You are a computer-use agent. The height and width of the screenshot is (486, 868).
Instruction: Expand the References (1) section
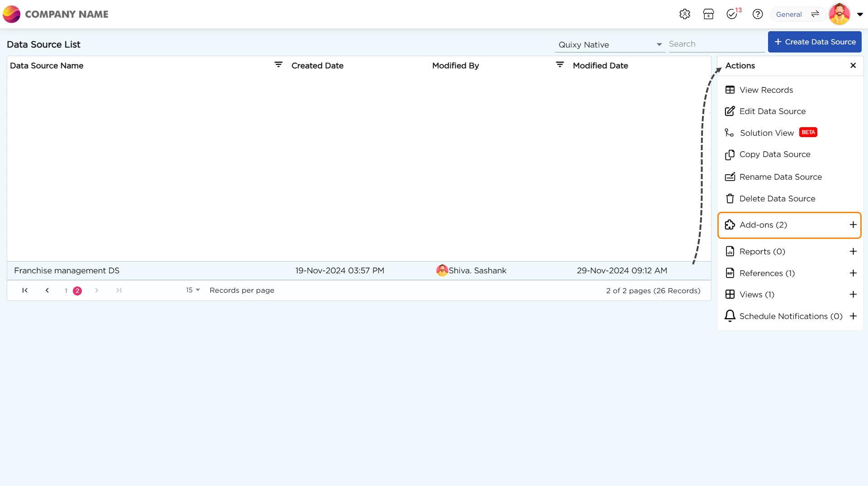853,273
